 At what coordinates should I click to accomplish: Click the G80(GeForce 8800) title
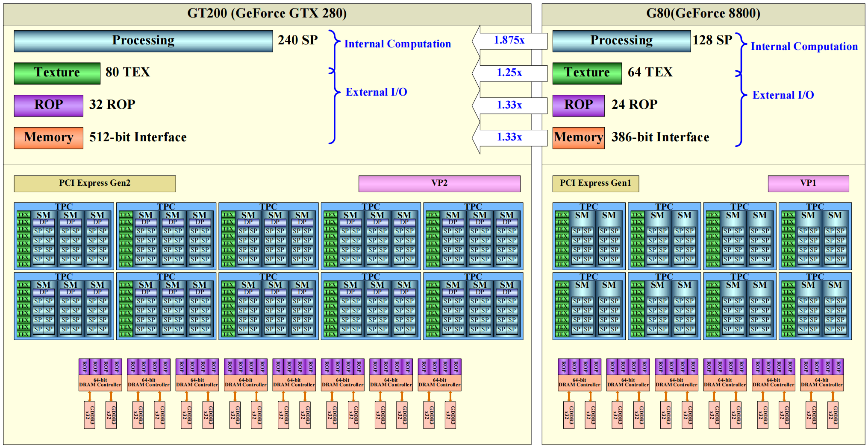click(703, 13)
